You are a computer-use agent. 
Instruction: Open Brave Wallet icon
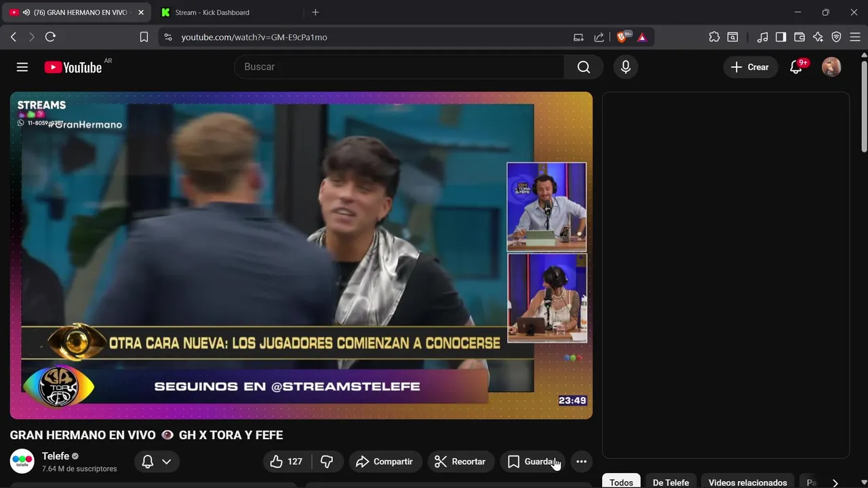800,37
